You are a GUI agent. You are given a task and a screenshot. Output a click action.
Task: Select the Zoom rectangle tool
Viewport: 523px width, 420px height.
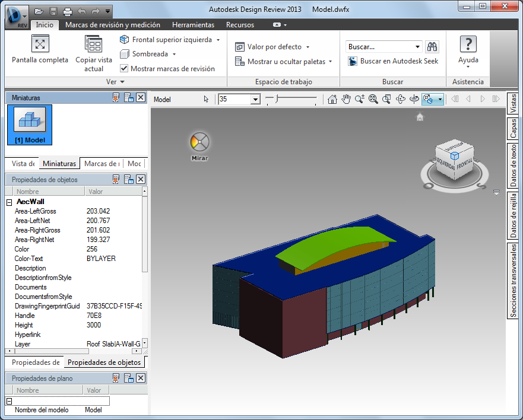pyautogui.click(x=386, y=99)
